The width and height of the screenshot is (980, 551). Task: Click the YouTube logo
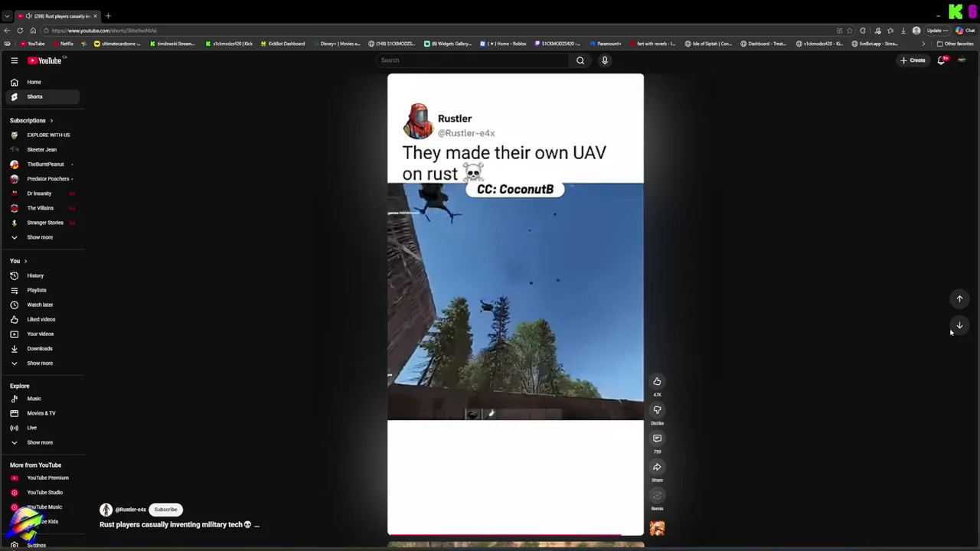coord(44,60)
